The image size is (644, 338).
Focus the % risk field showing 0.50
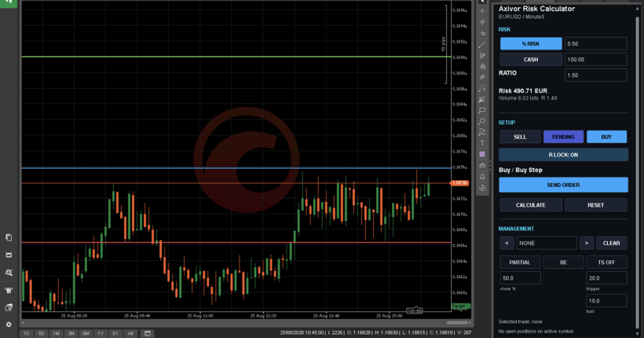(x=596, y=43)
